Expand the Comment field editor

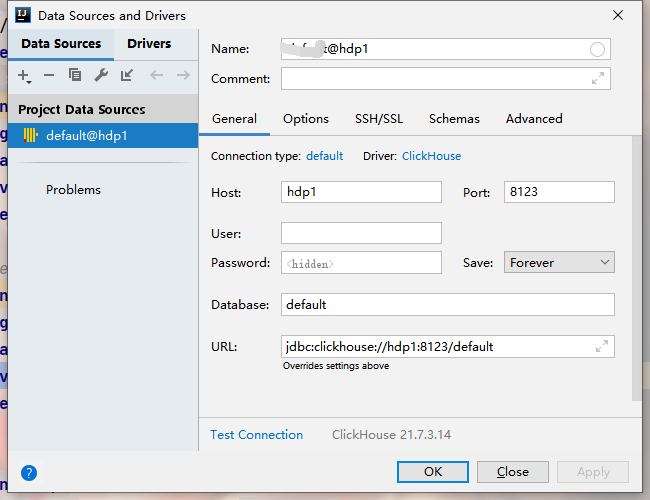[598, 79]
